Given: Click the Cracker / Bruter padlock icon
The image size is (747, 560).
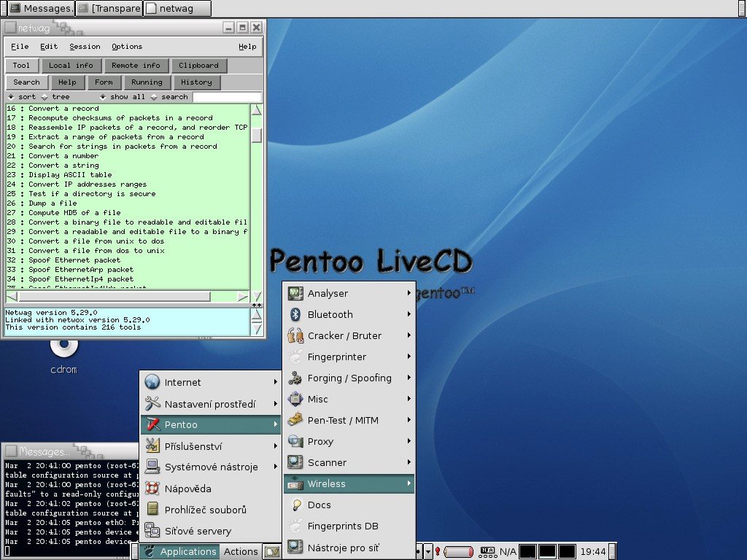Looking at the screenshot, I should 295,335.
